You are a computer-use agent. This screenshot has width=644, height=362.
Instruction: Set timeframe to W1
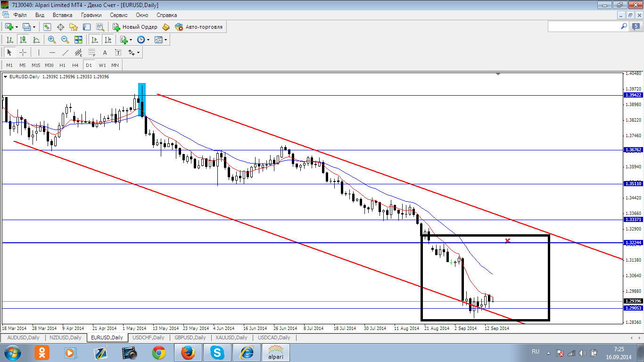(102, 65)
